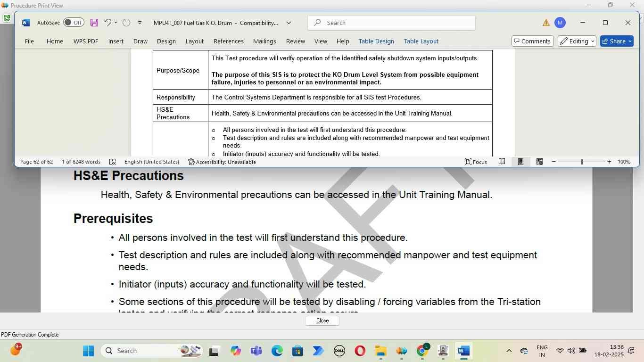Click the speaker volume tray icon

(571, 351)
